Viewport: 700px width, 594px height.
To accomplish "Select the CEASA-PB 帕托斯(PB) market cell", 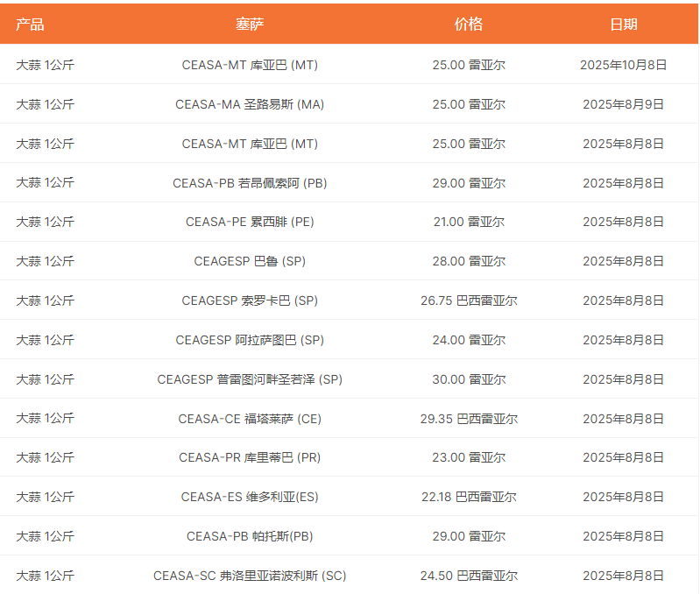I will point(250,536).
